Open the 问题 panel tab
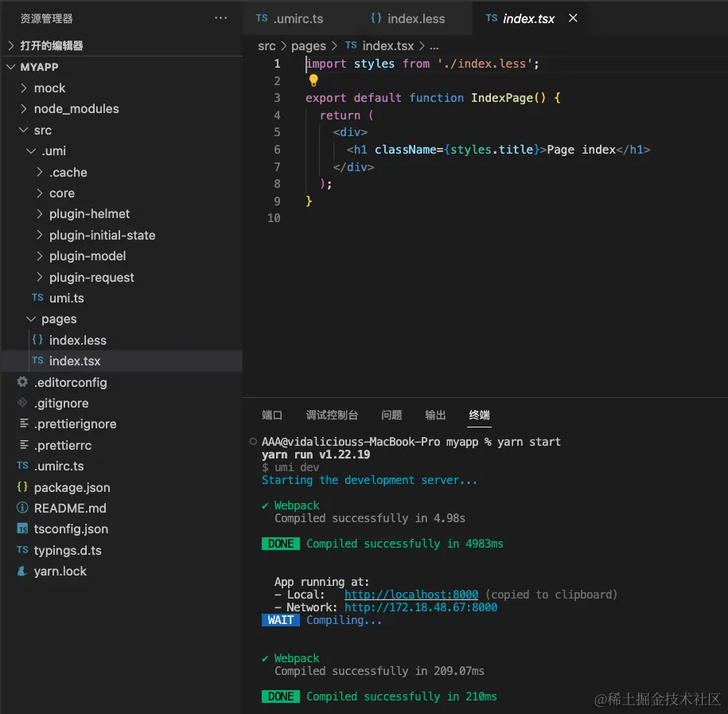The width and height of the screenshot is (728, 714). point(391,415)
